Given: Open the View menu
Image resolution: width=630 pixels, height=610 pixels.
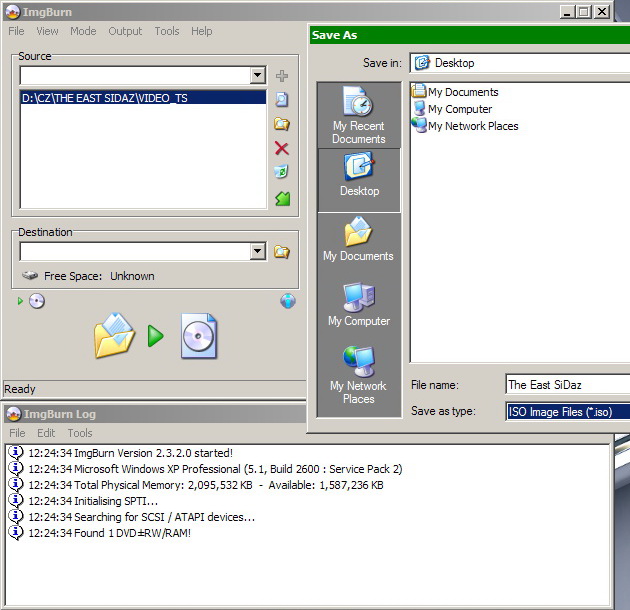Looking at the screenshot, I should click(47, 31).
